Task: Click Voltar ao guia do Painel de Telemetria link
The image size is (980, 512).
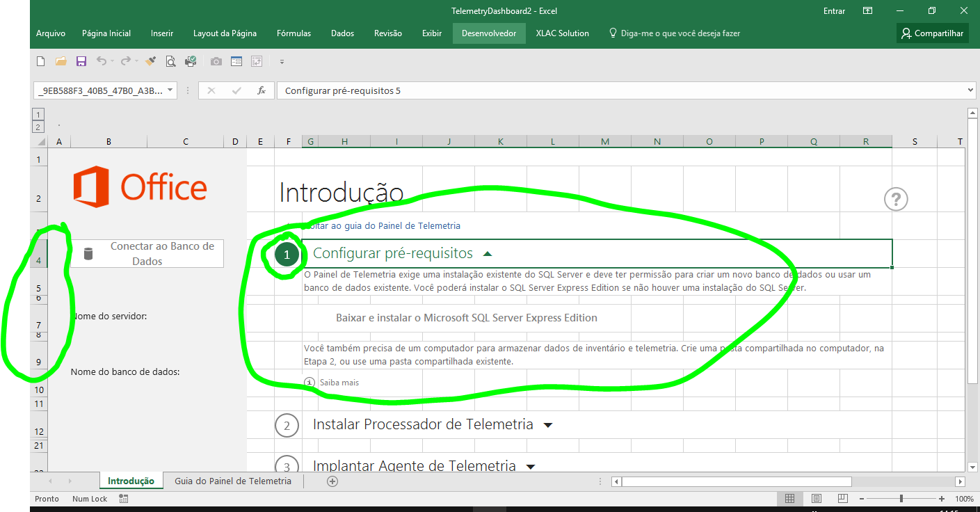Action: click(x=380, y=225)
